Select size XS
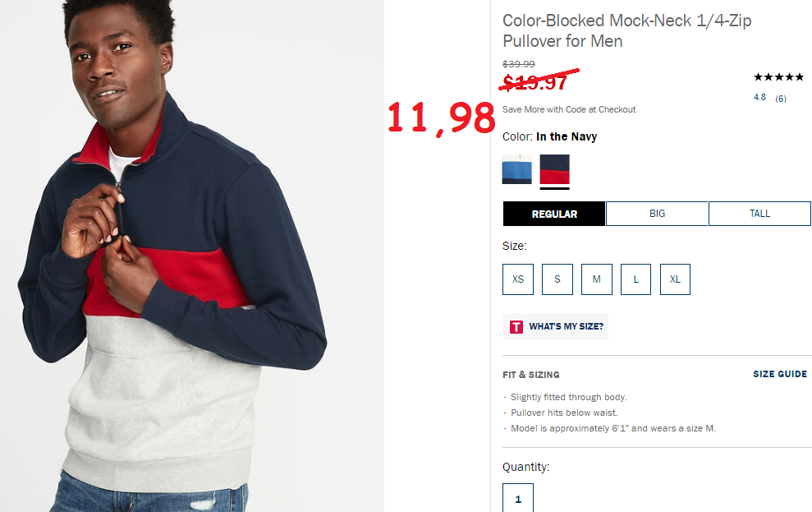The height and width of the screenshot is (512, 812). [x=518, y=279]
